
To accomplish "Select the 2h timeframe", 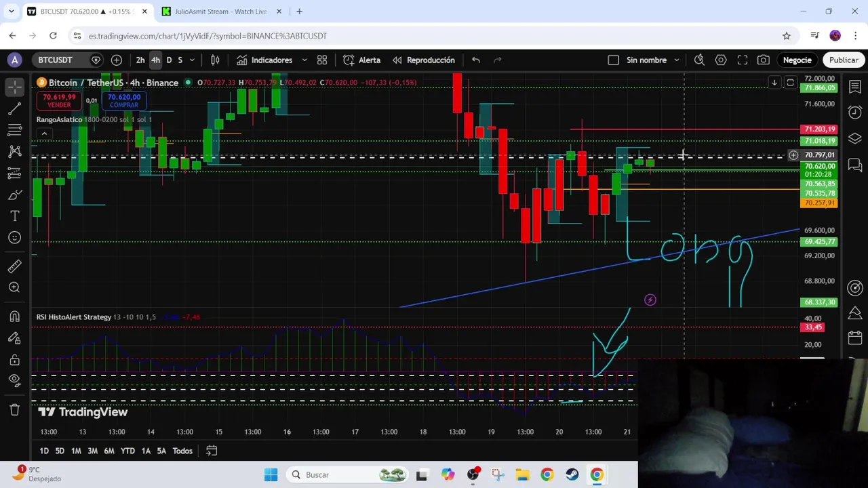I will 140,60.
